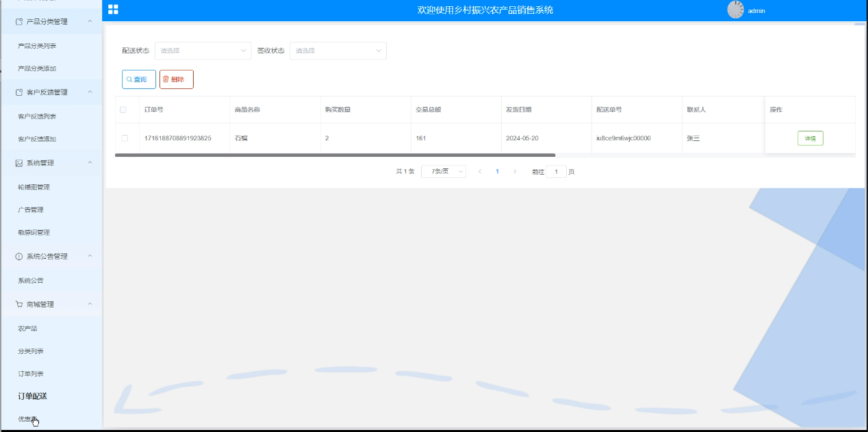
Task: Open 分类列表 in sidebar
Action: 31,351
